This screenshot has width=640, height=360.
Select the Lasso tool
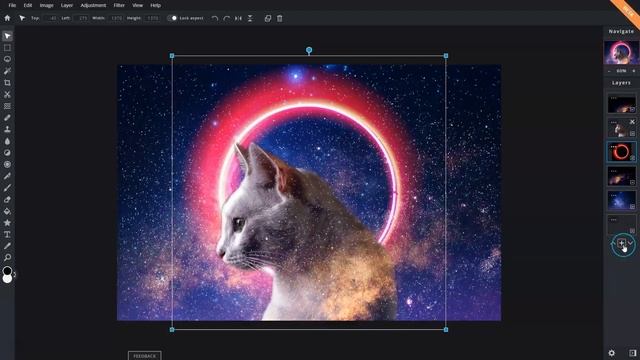click(x=7, y=59)
